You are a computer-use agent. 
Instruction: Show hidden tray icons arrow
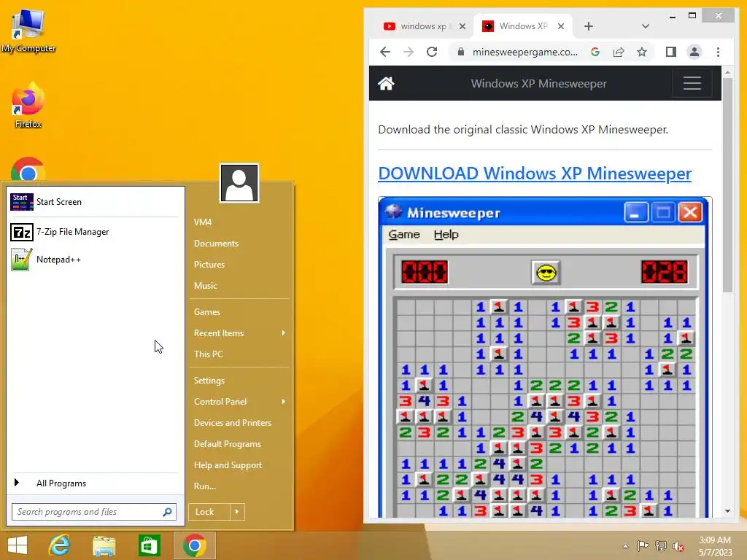[625, 546]
